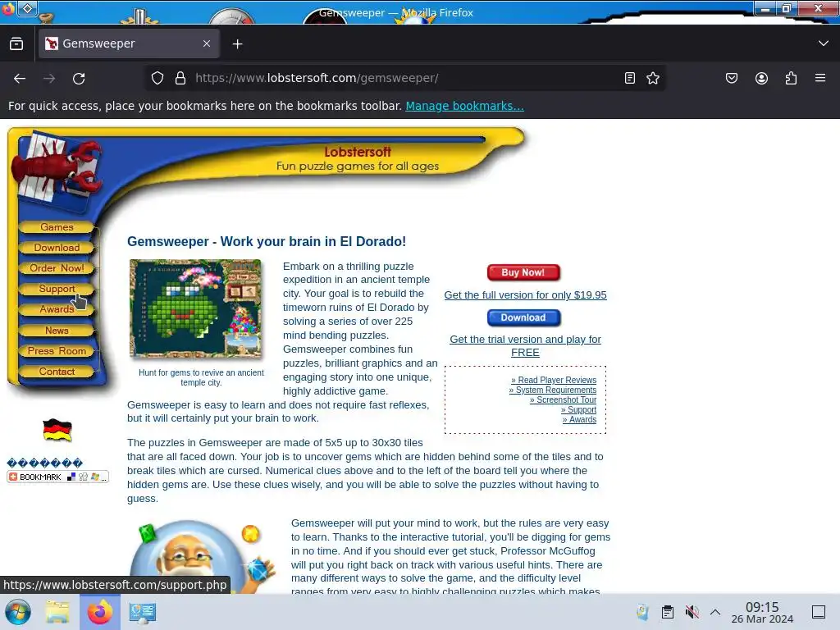
Task: Open Firefox application hamburger menu
Action: (820, 78)
